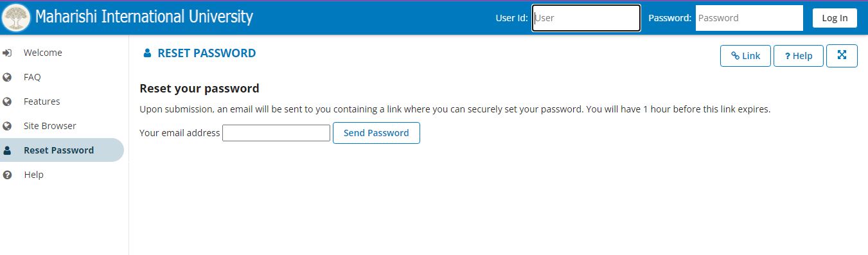
Task: Expand page to fullscreen with arrows icon
Action: pos(842,55)
